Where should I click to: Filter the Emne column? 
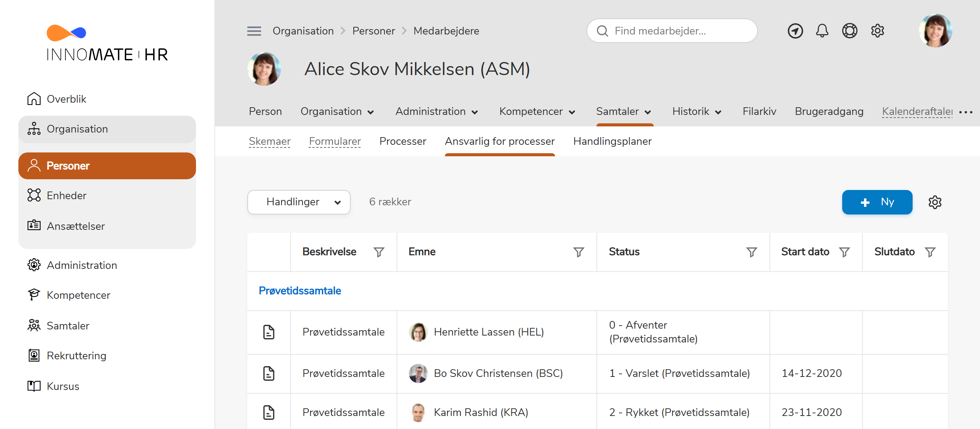click(x=579, y=252)
